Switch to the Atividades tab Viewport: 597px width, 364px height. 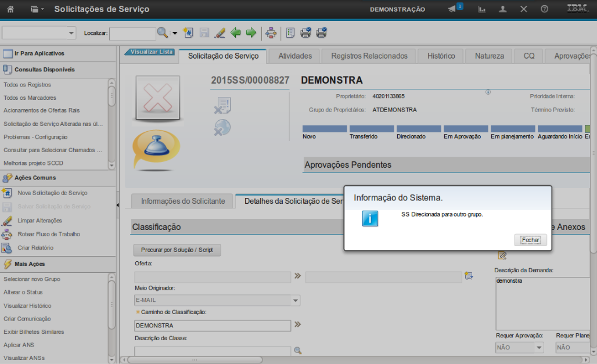[x=295, y=56]
